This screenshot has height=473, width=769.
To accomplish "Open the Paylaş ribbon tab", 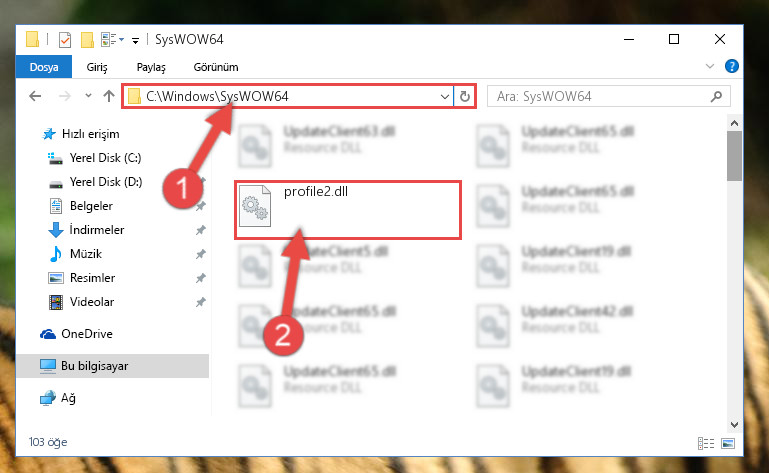I will click(151, 67).
